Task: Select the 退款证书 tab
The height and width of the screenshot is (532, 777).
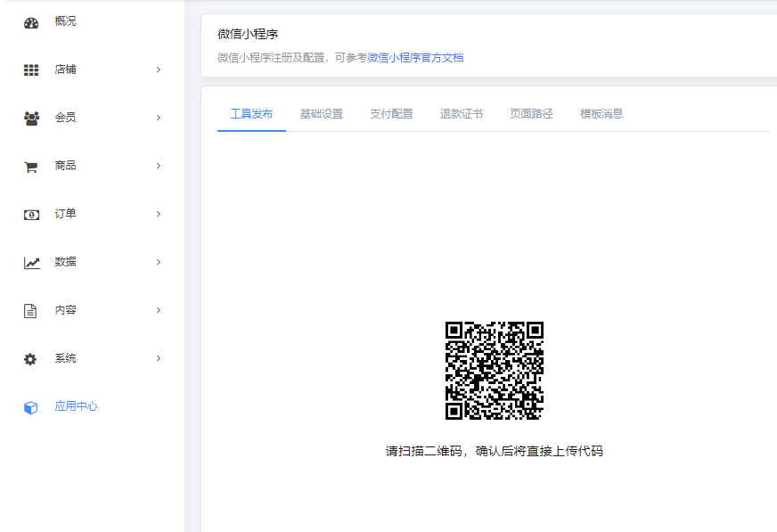Action: click(x=461, y=114)
